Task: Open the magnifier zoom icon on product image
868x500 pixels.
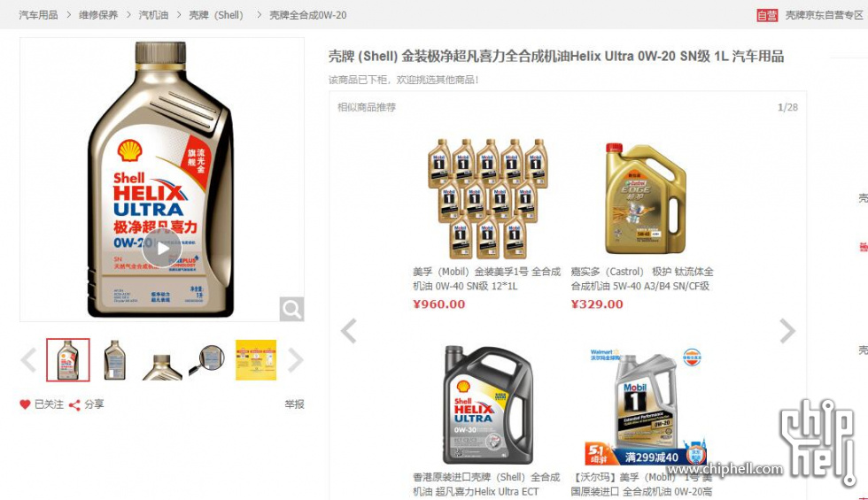Action: [291, 309]
